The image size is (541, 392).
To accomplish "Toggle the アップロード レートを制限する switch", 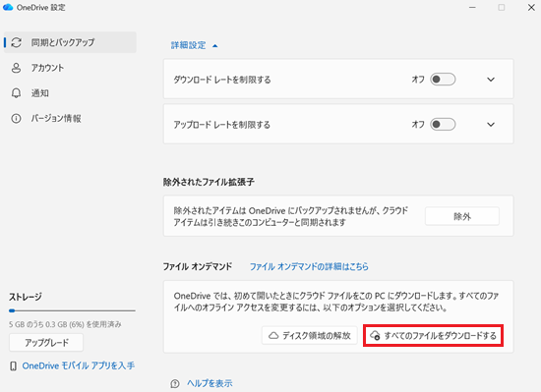I will point(443,124).
